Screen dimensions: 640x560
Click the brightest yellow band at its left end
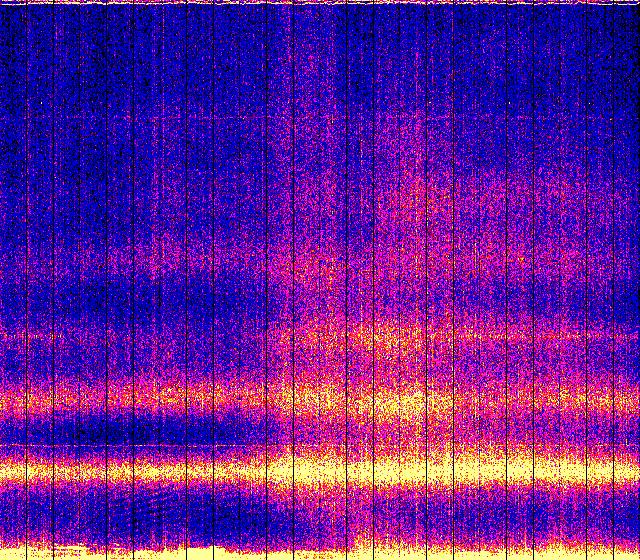[12, 470]
